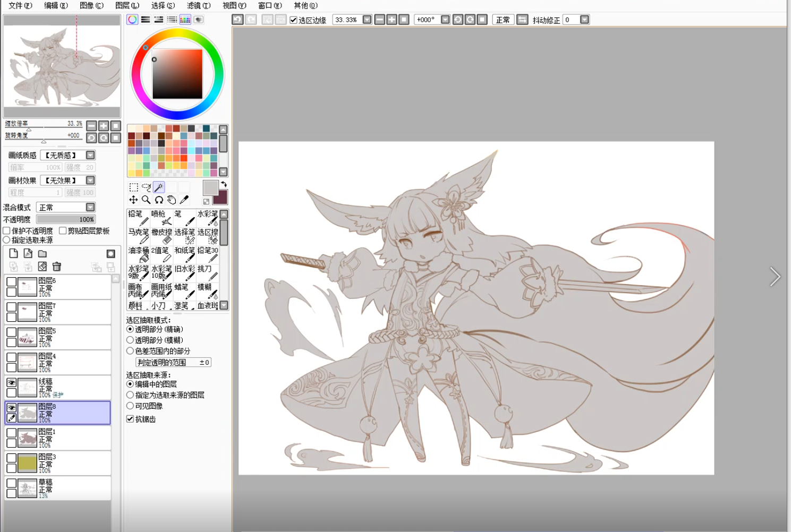The width and height of the screenshot is (791, 532).
Task: Hide the 线稿 layer
Action: point(11,382)
